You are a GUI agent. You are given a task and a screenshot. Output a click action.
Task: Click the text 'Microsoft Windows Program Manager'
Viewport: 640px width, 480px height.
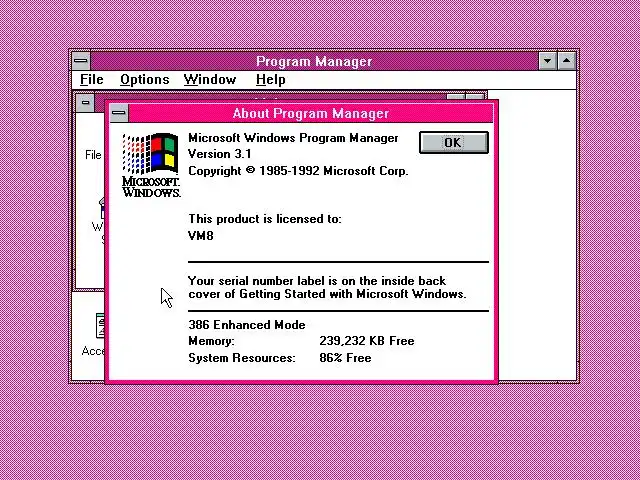[x=293, y=138]
